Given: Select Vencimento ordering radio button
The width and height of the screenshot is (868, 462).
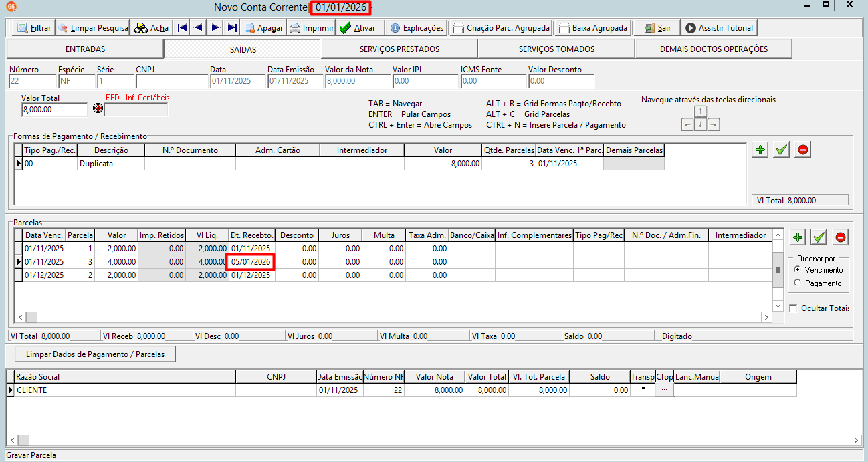Looking at the screenshot, I should (x=796, y=269).
